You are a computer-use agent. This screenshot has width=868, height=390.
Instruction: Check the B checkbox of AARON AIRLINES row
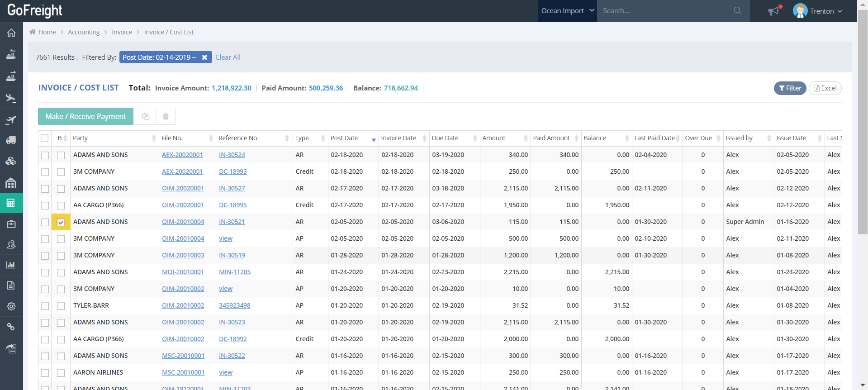click(x=61, y=373)
